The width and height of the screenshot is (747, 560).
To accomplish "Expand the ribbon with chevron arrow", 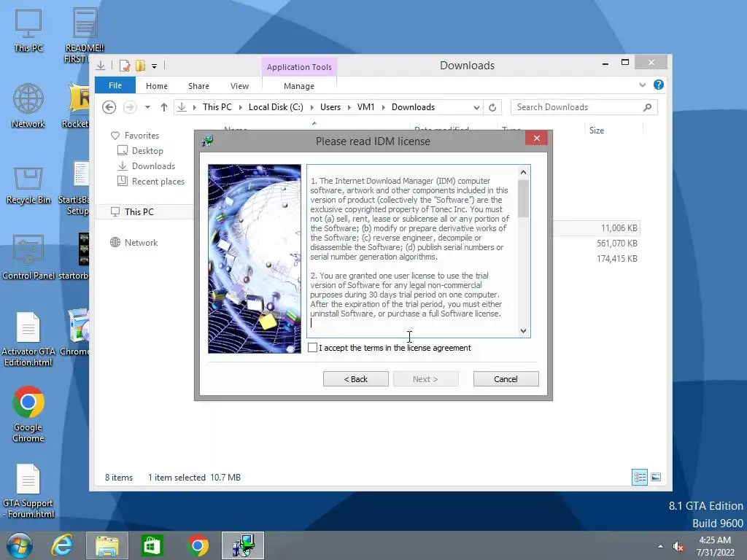I will [643, 85].
